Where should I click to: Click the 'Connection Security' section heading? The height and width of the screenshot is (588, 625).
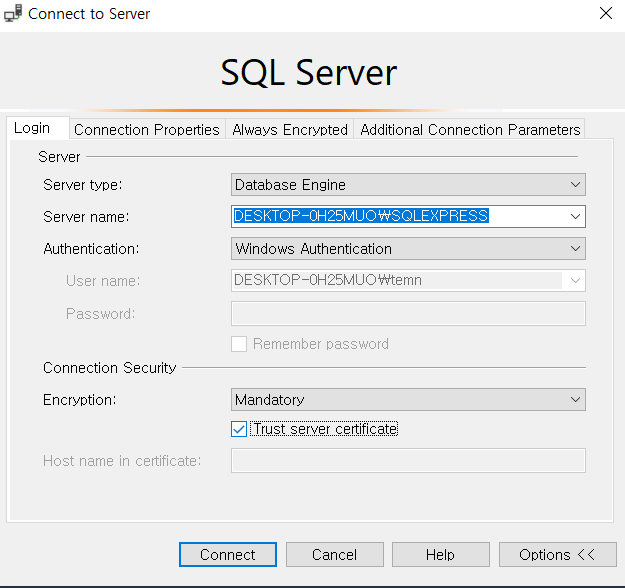[110, 368]
